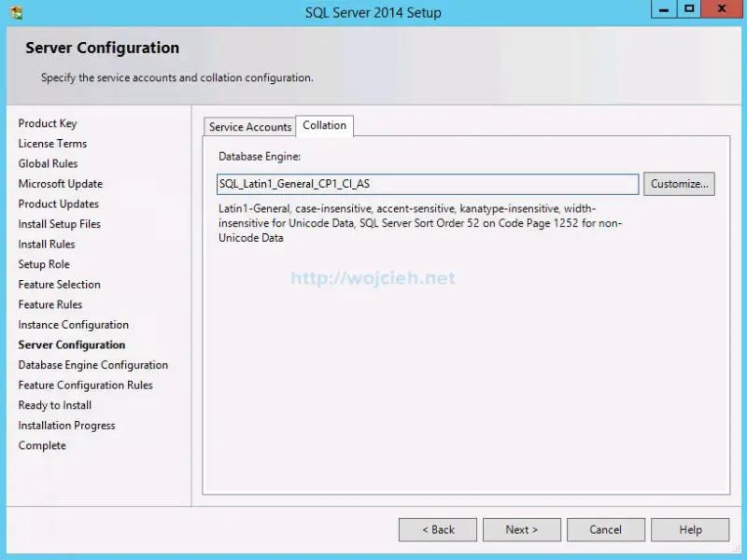
Task: Minimize the SQL Server Setup window
Action: (x=665, y=10)
